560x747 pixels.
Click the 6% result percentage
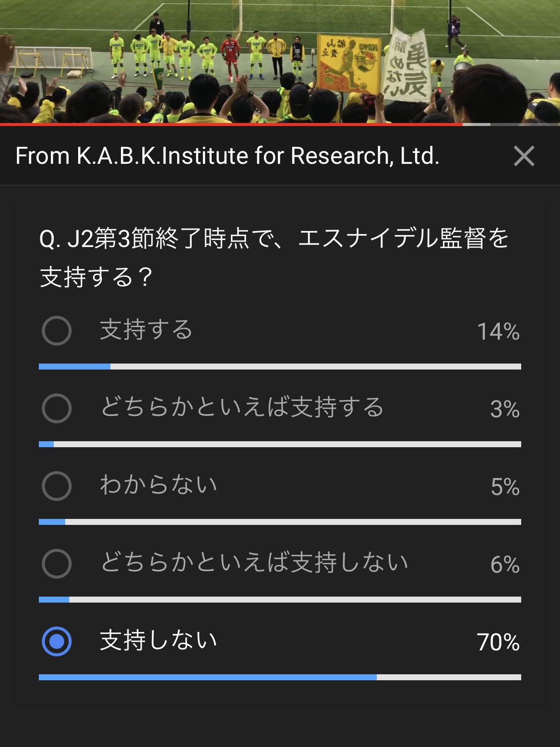504,565
